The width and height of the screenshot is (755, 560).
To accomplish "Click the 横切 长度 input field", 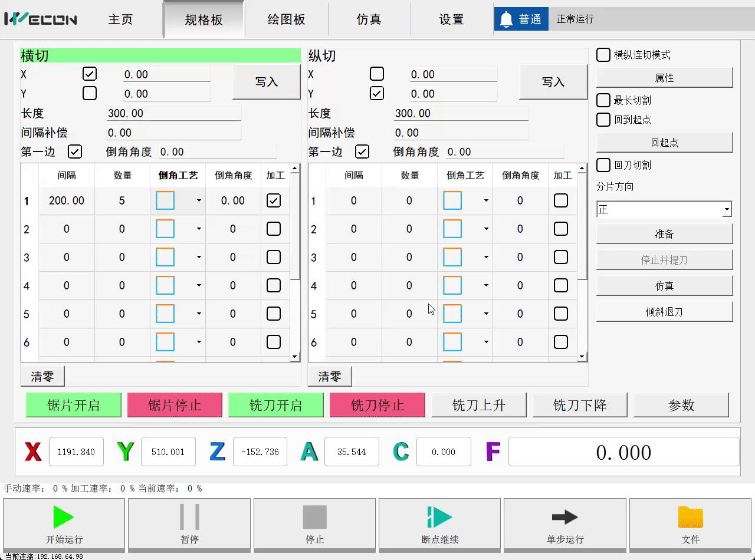I will [173, 113].
